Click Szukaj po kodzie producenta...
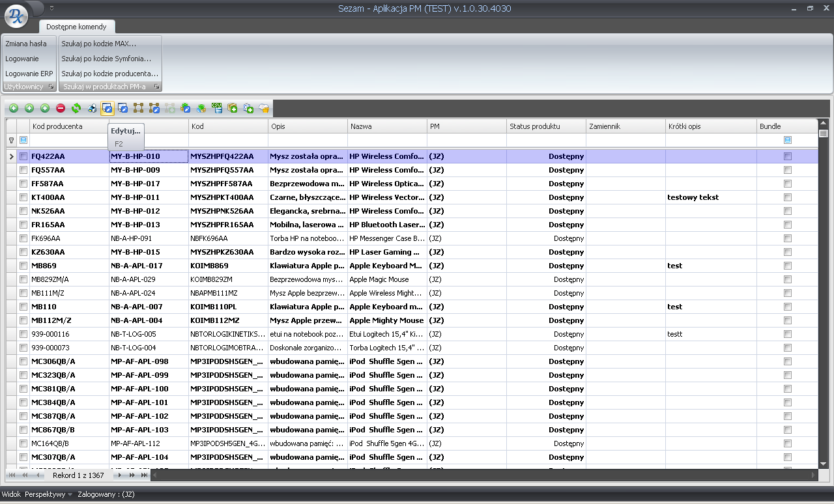Viewport: 834px width, 504px height. coord(110,74)
